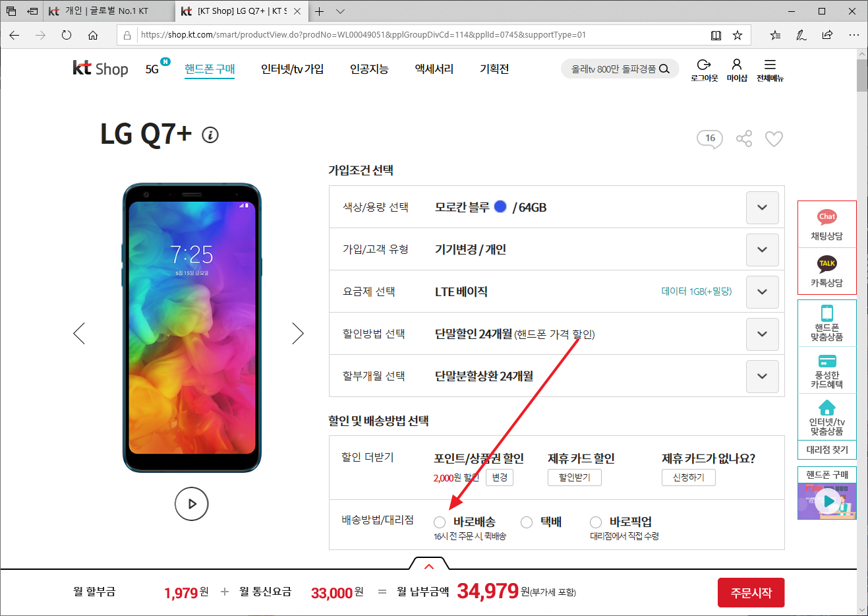Select 바로배송 delivery option
This screenshot has width=868, height=616.
point(440,522)
